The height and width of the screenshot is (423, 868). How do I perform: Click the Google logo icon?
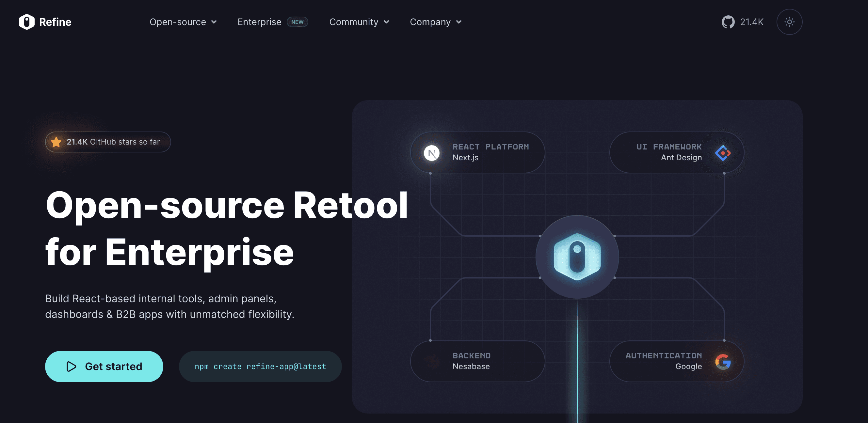(x=723, y=362)
